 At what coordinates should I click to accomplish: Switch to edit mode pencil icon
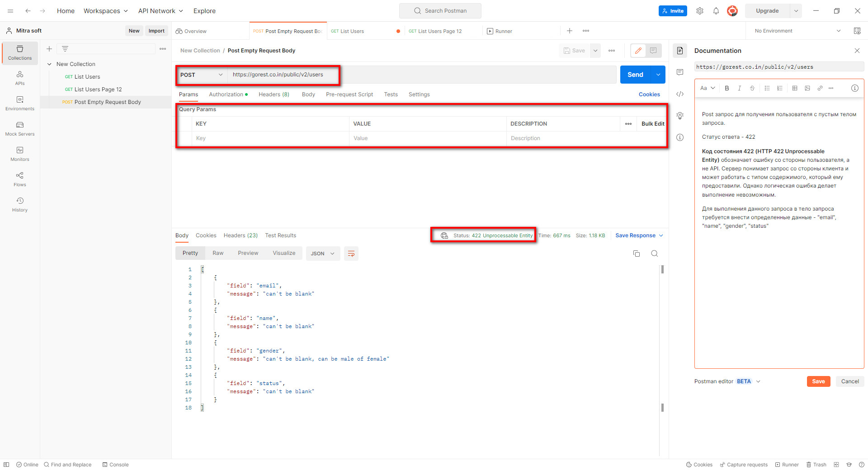pyautogui.click(x=638, y=51)
